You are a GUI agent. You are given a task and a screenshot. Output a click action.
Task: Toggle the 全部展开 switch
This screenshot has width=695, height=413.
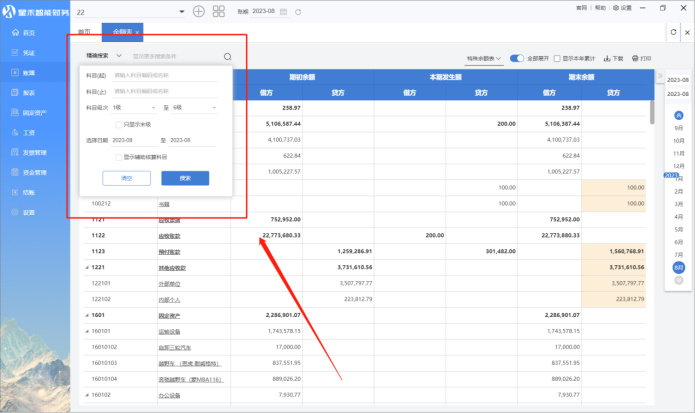(518, 59)
